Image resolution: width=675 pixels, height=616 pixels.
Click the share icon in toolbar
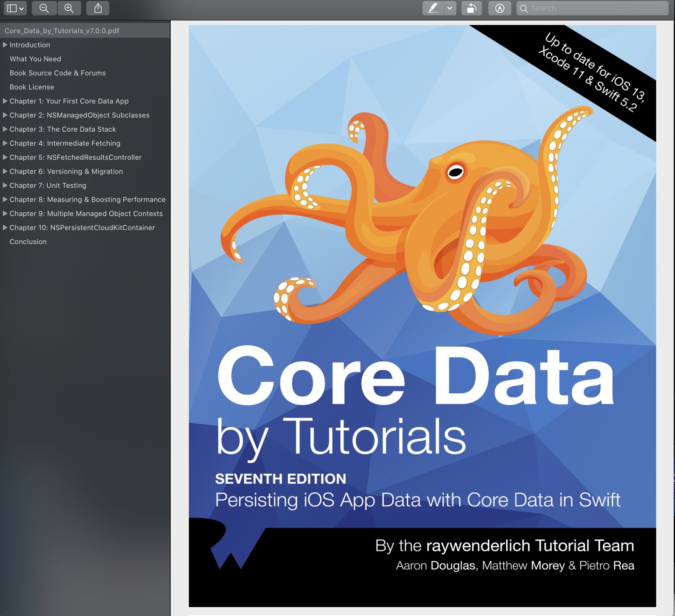click(98, 8)
